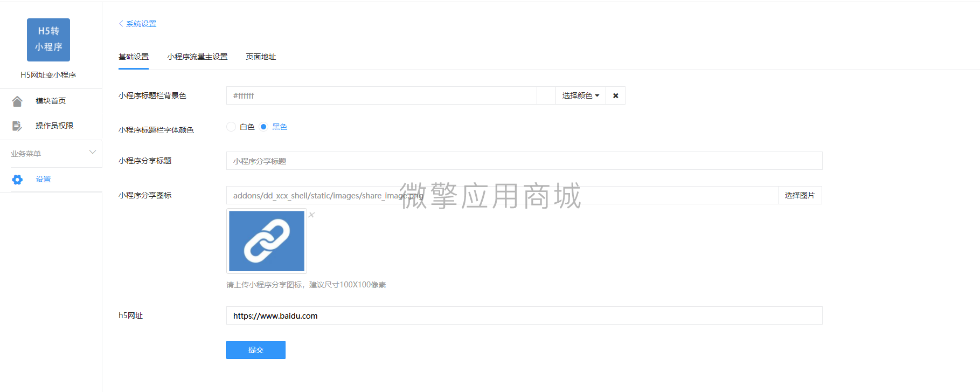The width and height of the screenshot is (980, 392).
Task: Open 模块首页 in the sidebar
Action: click(x=51, y=101)
